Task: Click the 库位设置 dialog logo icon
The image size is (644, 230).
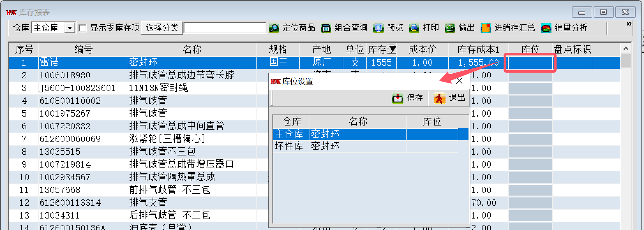Action: point(275,82)
